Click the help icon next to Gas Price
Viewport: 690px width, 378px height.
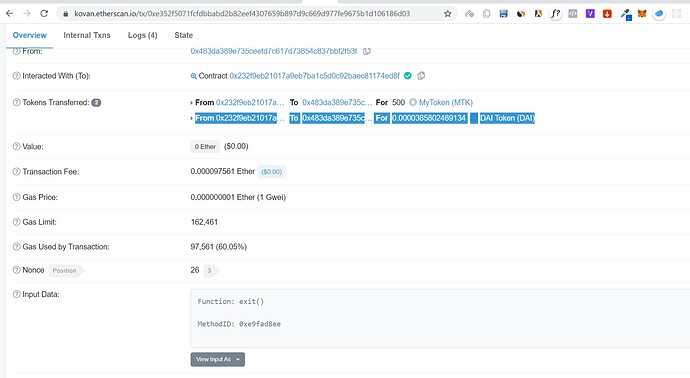coord(16,197)
